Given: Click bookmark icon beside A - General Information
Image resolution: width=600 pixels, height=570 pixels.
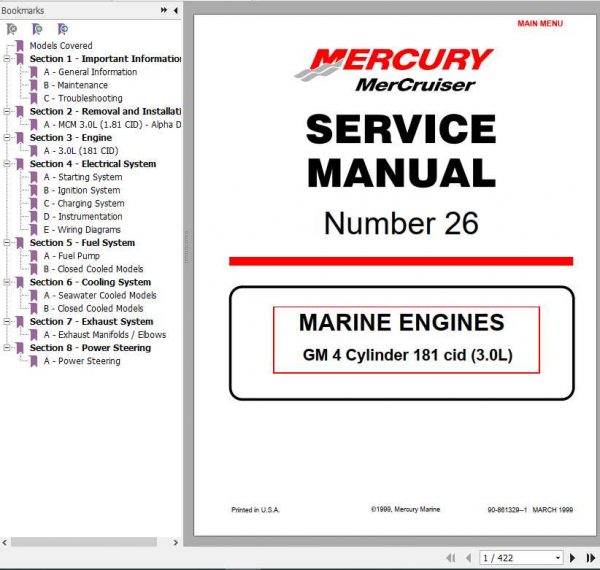Looking at the screenshot, I should click(34, 72).
